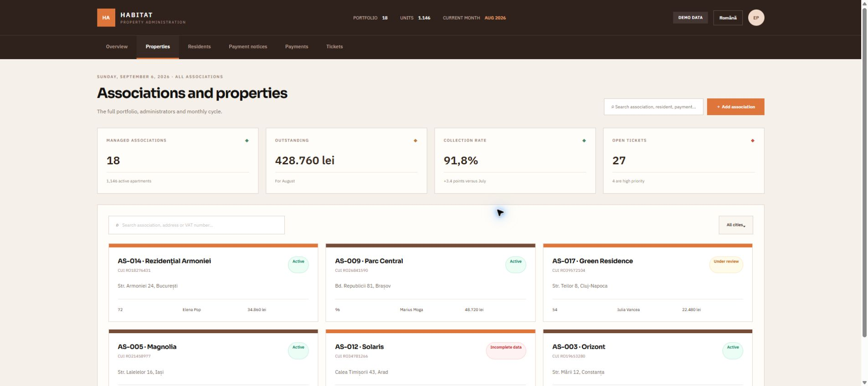This screenshot has height=386, width=868.
Task: Click the Active badge on Magnolia card
Action: (298, 350)
